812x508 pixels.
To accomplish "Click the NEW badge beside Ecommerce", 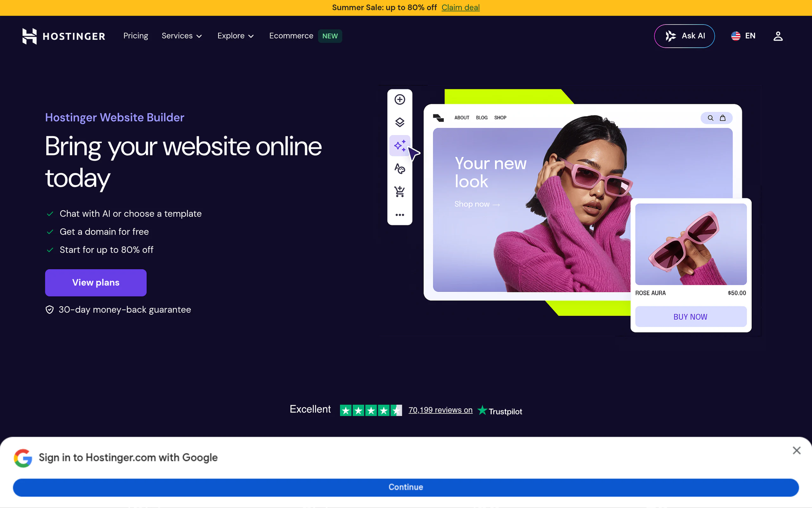I will coord(330,36).
